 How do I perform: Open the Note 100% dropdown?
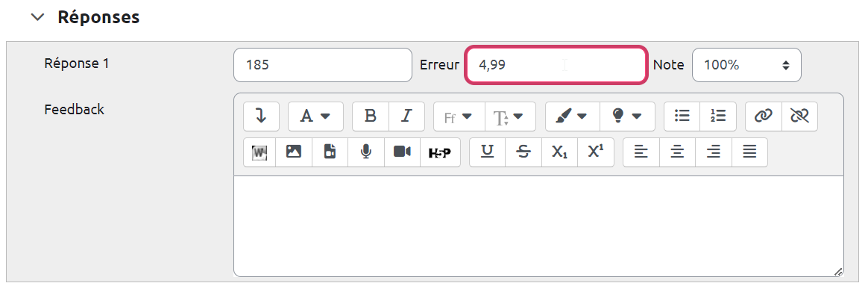pos(746,65)
